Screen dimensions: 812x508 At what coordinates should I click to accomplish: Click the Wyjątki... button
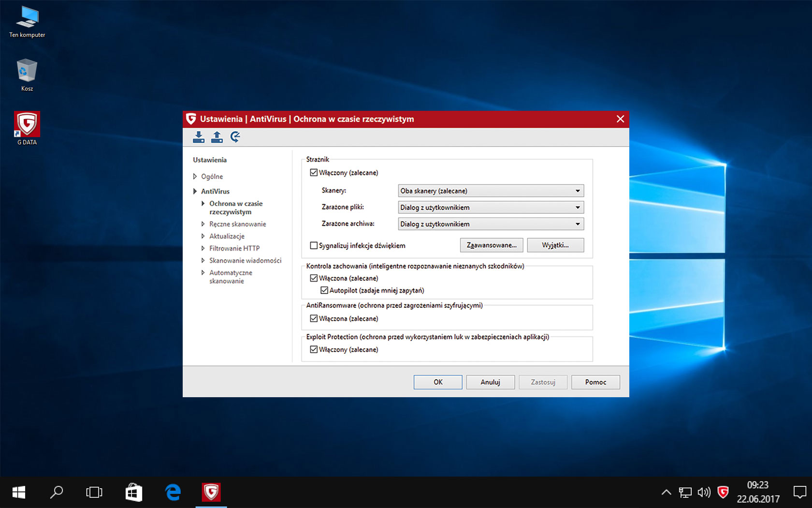[555, 245]
